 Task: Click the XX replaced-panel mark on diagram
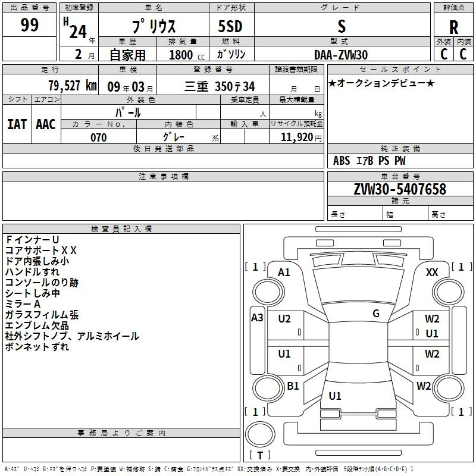(432, 273)
